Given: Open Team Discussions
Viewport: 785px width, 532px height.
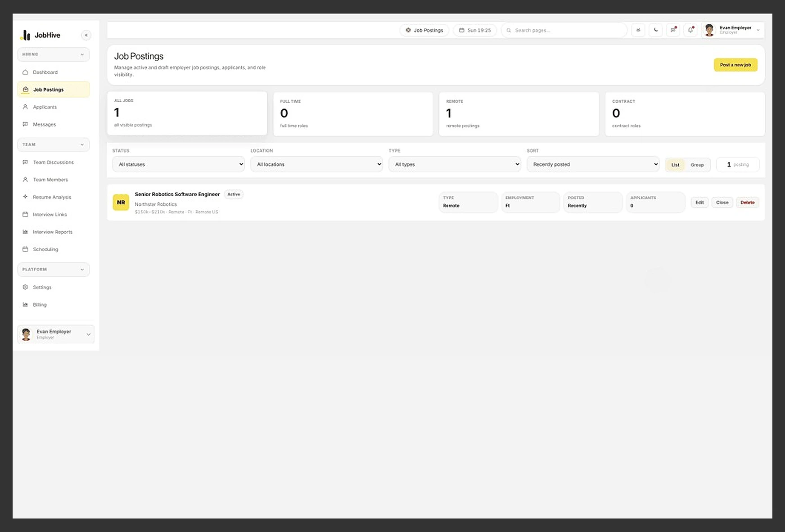Looking at the screenshot, I should (x=53, y=162).
